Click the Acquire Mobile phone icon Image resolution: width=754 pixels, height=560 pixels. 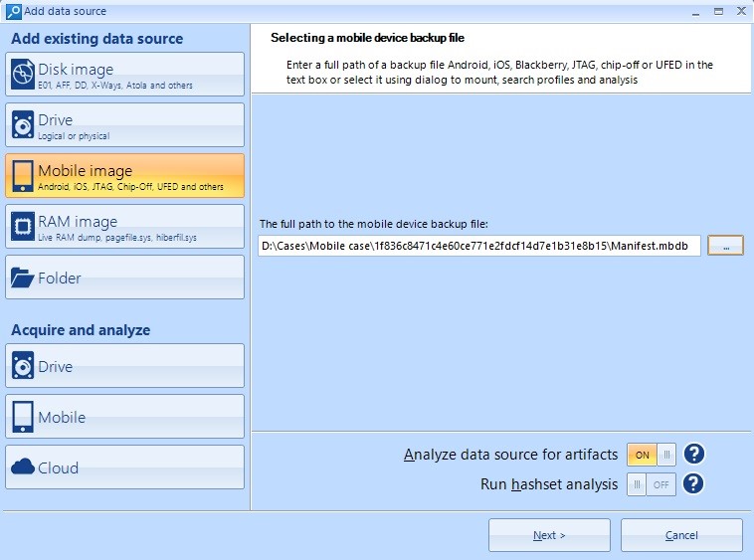point(23,417)
